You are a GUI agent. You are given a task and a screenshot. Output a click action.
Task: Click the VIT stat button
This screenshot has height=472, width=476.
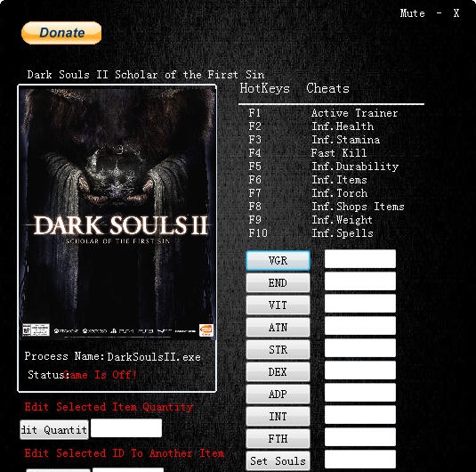tap(278, 305)
